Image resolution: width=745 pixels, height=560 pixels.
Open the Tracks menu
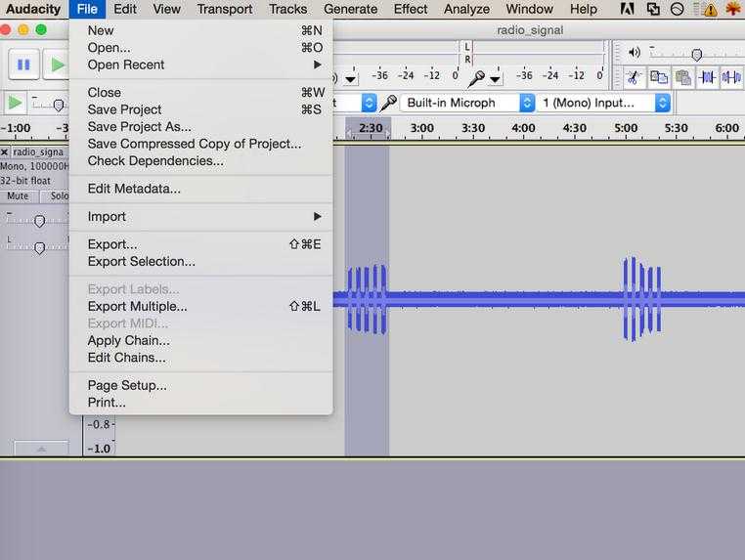(287, 9)
